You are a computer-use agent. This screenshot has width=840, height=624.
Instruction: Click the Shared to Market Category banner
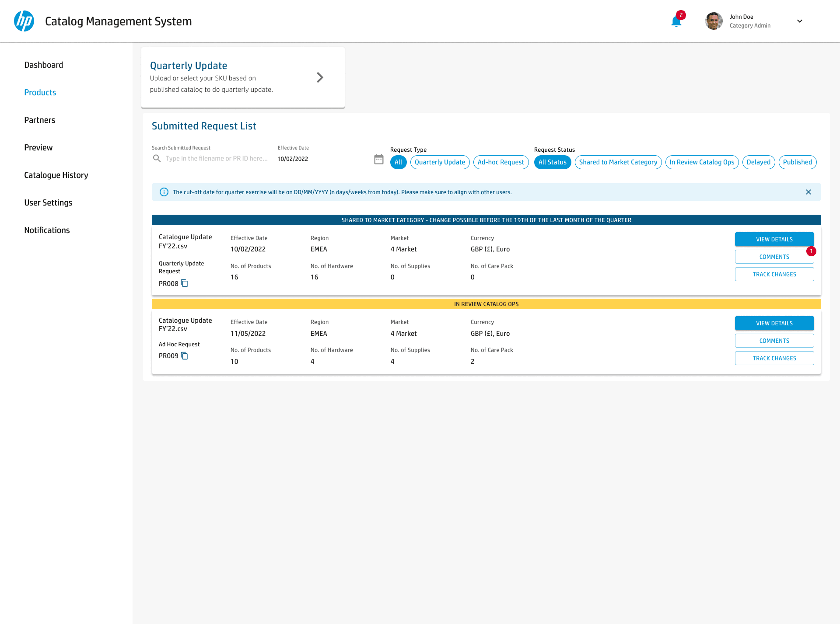pyautogui.click(x=486, y=220)
